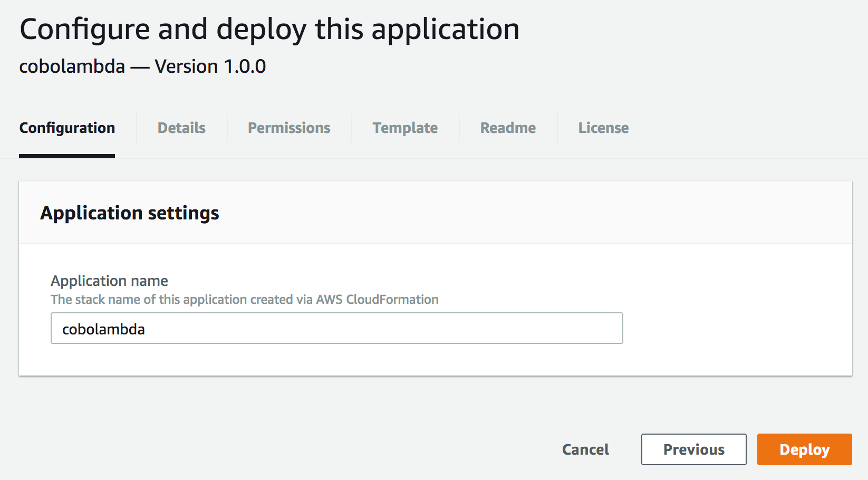The width and height of the screenshot is (868, 480).
Task: Go back with the Previous button
Action: tap(693, 449)
